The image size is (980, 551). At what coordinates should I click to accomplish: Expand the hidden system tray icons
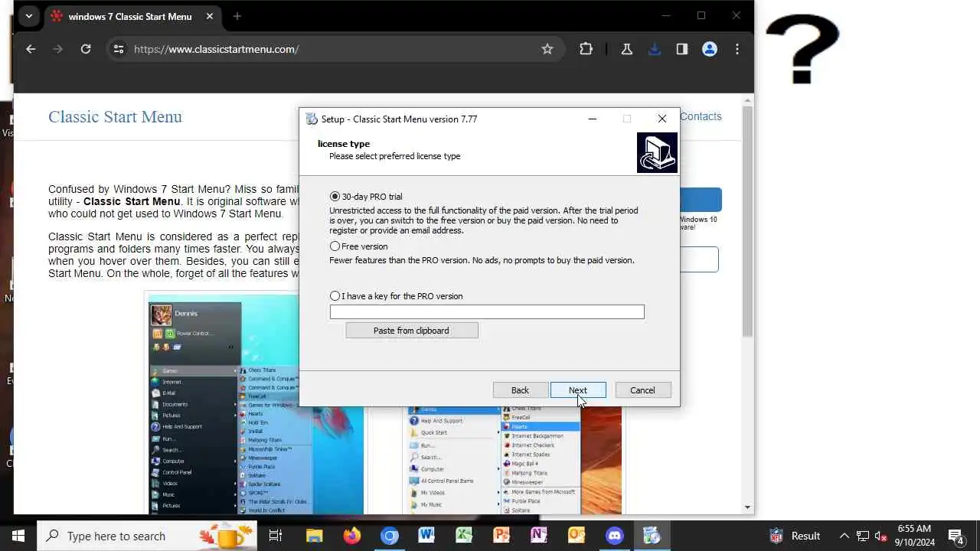pyautogui.click(x=844, y=536)
